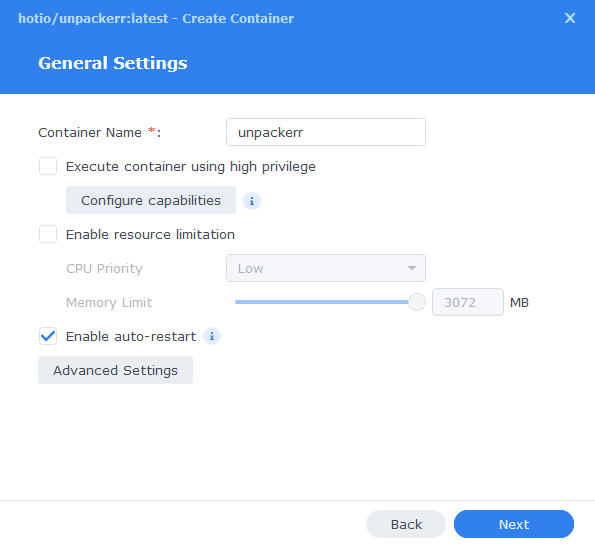Click the middle of the Memory Limit slider track
This screenshot has width=595, height=546.
(x=326, y=302)
